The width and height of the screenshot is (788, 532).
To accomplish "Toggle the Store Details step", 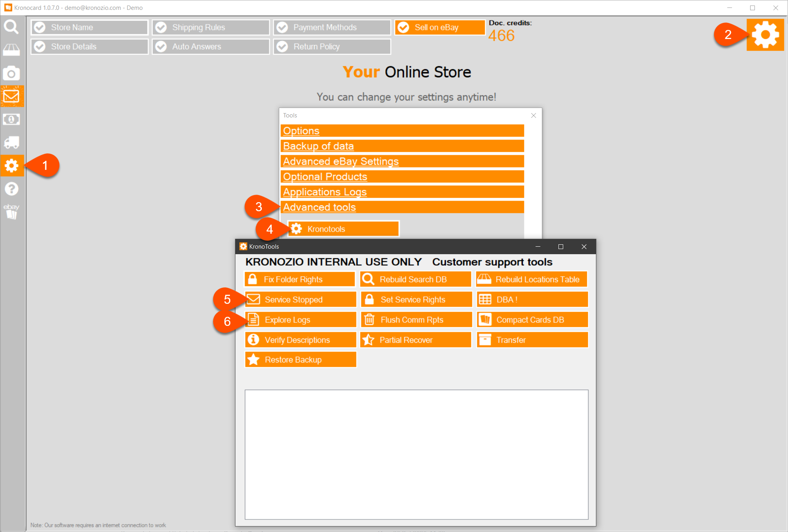I will [90, 47].
